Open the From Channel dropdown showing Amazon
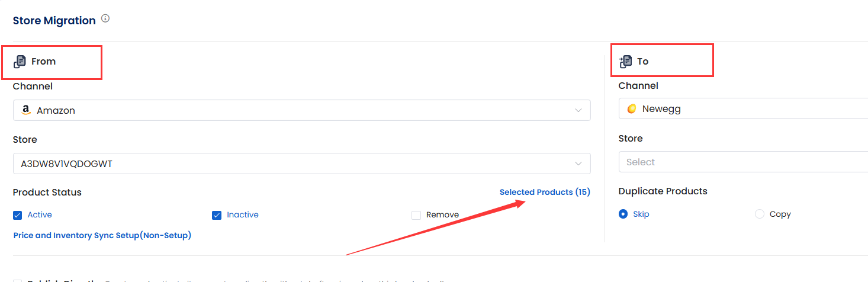Image resolution: width=868 pixels, height=282 pixels. coord(301,110)
